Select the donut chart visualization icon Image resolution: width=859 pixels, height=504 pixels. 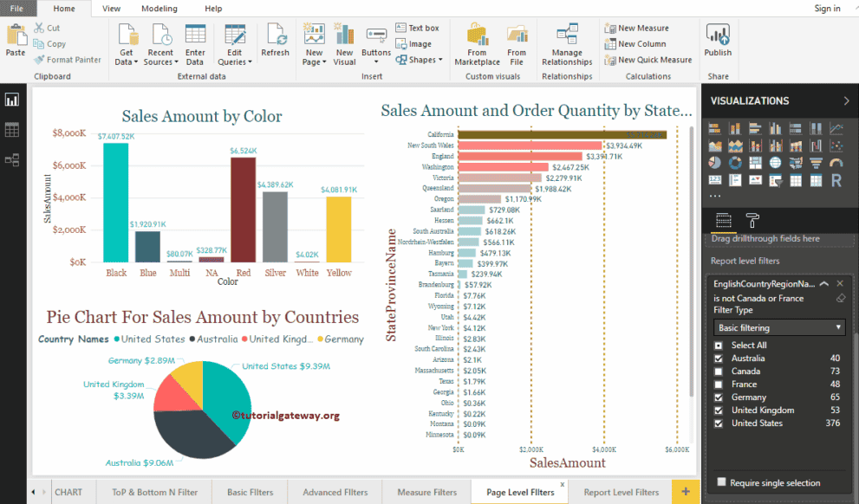click(x=735, y=162)
